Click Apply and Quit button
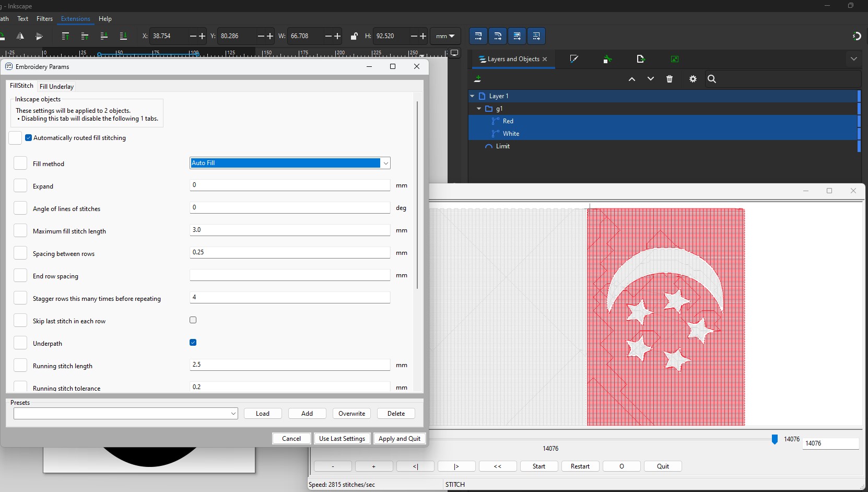Viewport: 868px width, 492px height. (x=400, y=439)
